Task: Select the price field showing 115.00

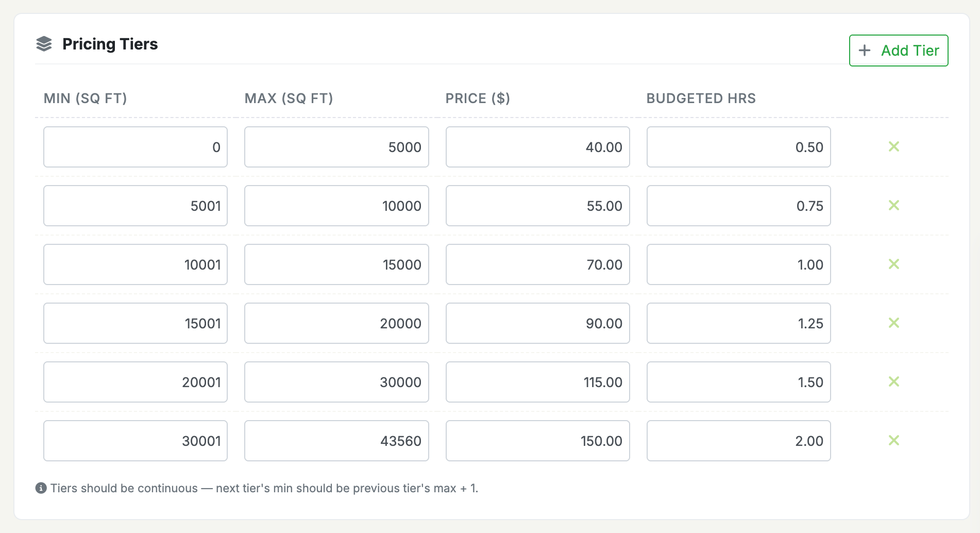Action: pyautogui.click(x=537, y=382)
